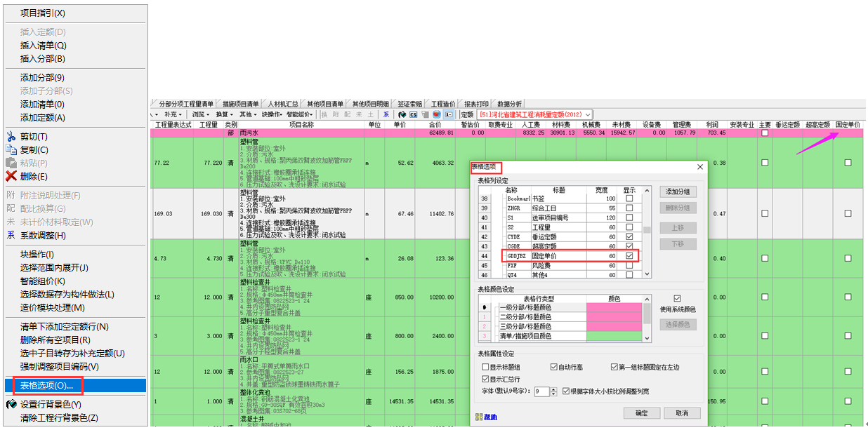
Task: Click the green 清单/措施项目颜色 swatch
Action: (614, 337)
